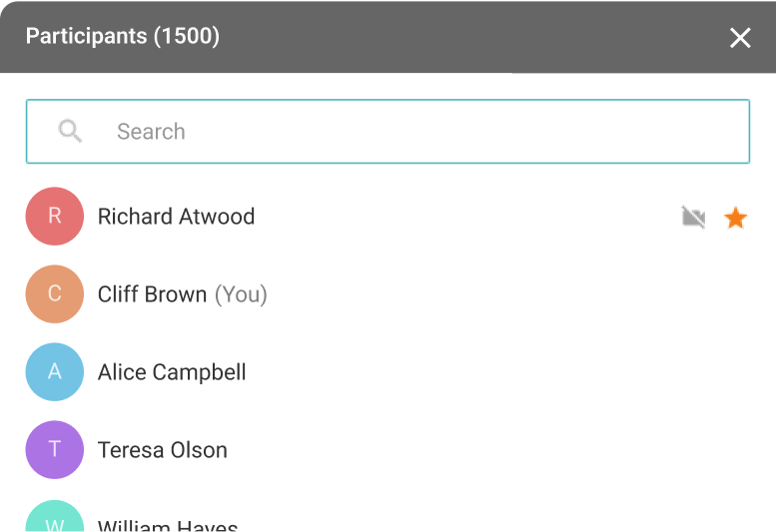Click the orange star next to Richard Atwood
This screenshot has height=532, width=776.
pyautogui.click(x=736, y=218)
